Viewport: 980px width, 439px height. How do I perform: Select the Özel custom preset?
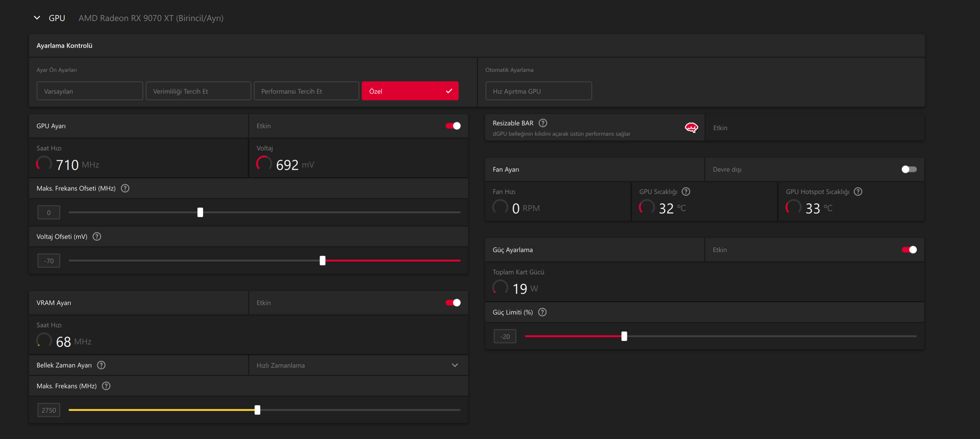click(x=410, y=91)
